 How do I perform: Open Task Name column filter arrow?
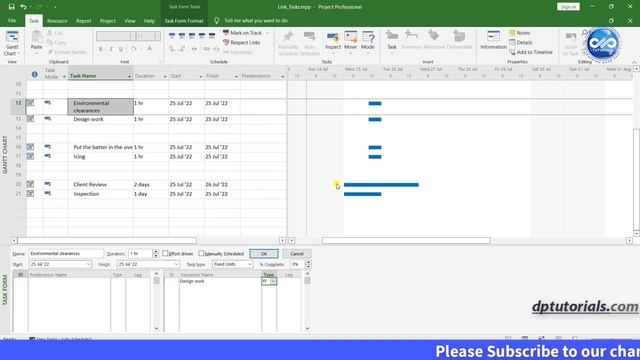click(129, 76)
